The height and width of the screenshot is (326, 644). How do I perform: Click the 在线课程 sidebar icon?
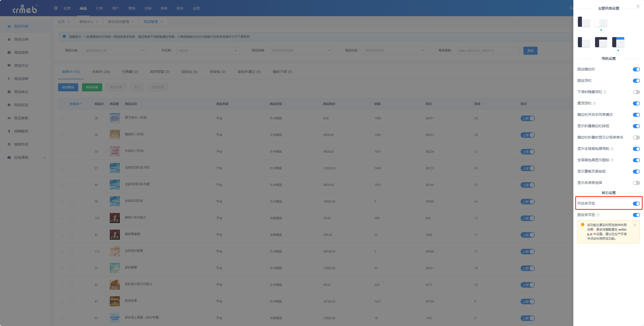click(9, 157)
